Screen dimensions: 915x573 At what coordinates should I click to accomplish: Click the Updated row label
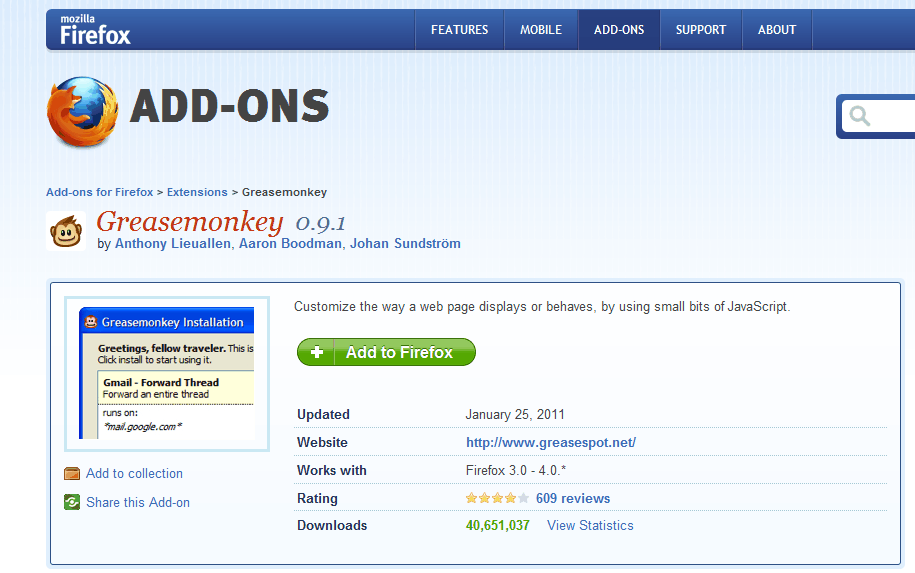click(x=323, y=414)
